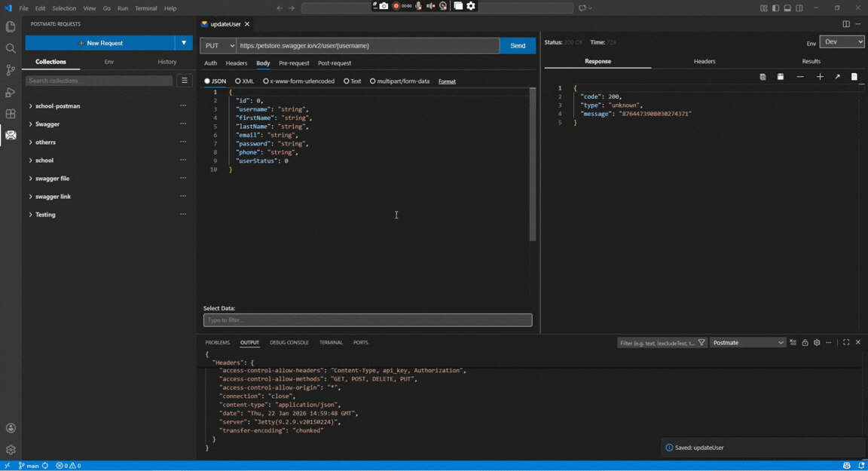The height and width of the screenshot is (471, 868).
Task: Maximize the bottom panel size
Action: [x=846, y=343]
